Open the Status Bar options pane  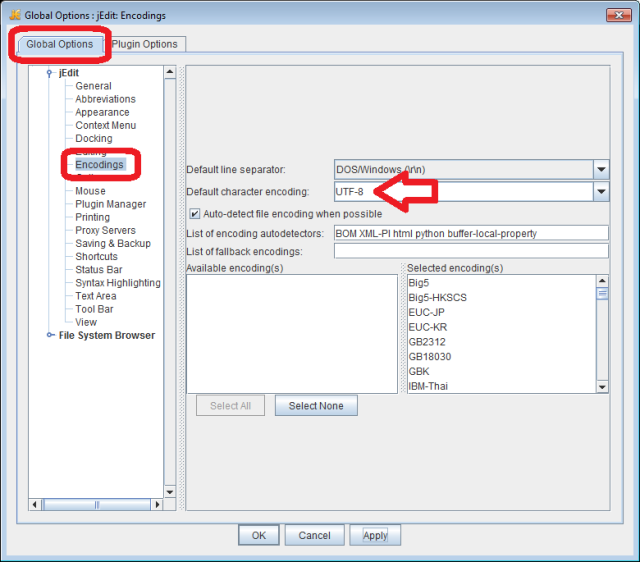click(99, 269)
